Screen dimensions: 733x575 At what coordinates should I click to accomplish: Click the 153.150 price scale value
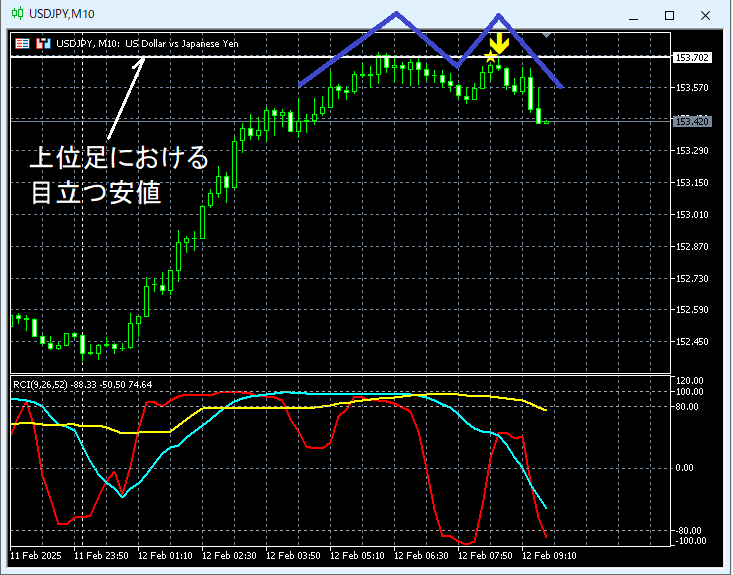(692, 182)
